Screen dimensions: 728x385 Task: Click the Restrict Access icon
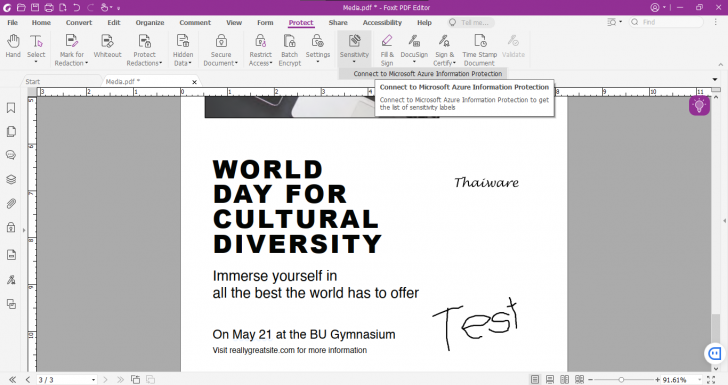(x=260, y=41)
